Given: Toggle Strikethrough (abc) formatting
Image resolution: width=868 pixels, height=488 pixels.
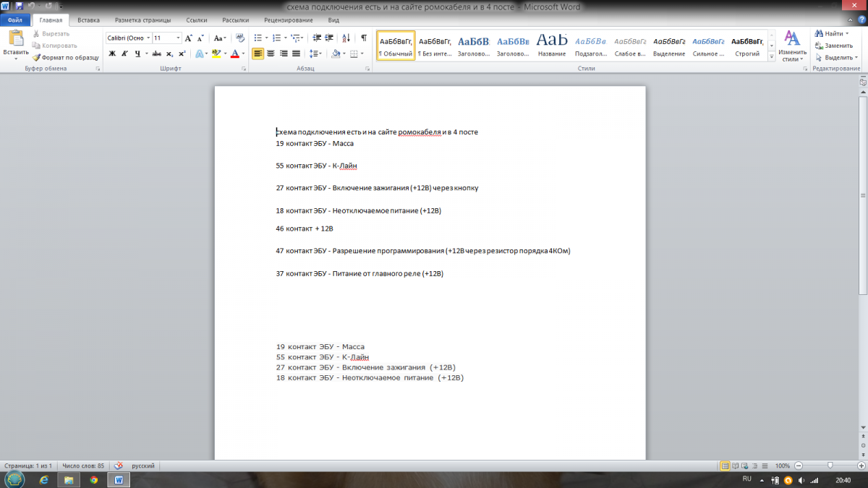Looking at the screenshot, I should (157, 53).
